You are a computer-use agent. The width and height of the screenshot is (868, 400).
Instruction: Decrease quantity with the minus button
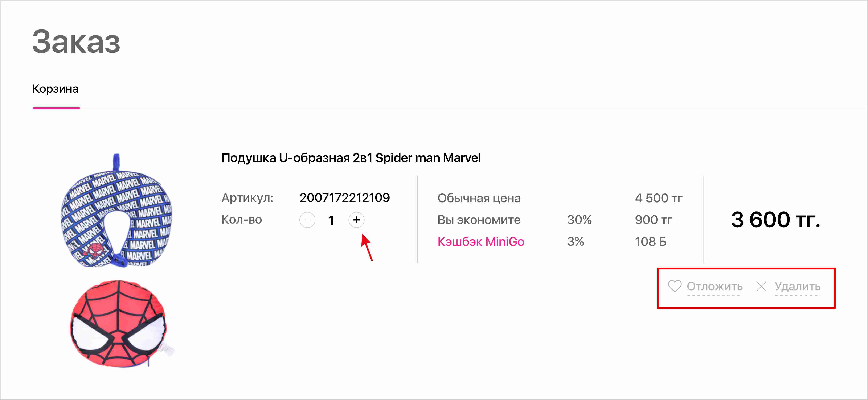pyautogui.click(x=307, y=220)
